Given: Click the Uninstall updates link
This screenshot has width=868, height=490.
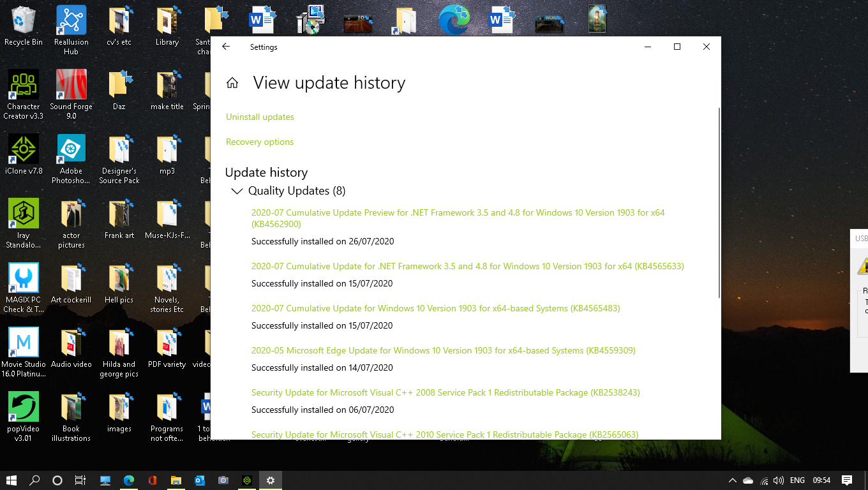Looking at the screenshot, I should (260, 117).
